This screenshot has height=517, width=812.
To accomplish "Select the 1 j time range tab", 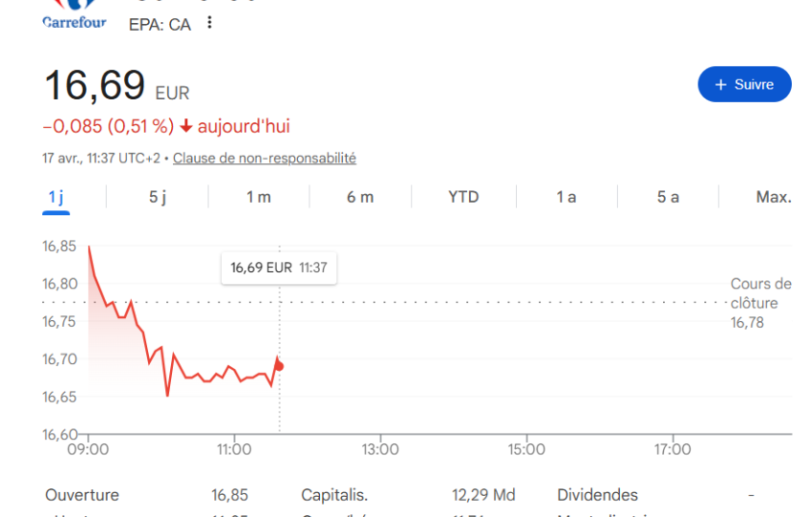I will [x=56, y=197].
